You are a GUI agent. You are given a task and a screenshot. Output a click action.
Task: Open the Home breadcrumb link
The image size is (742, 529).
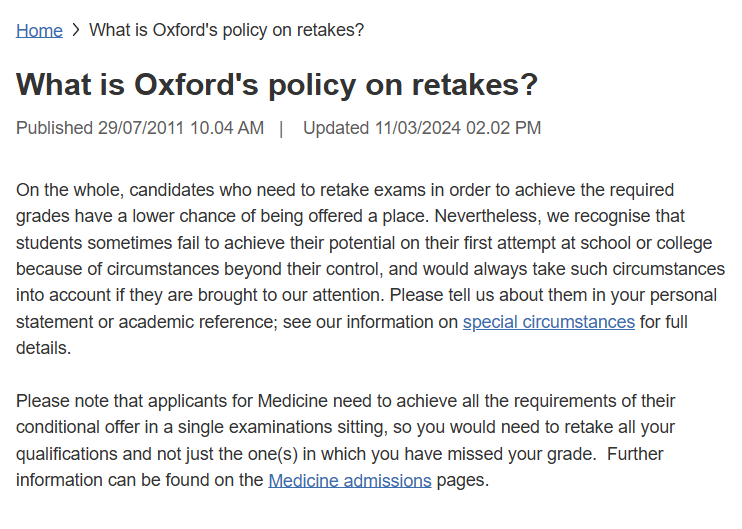point(39,30)
